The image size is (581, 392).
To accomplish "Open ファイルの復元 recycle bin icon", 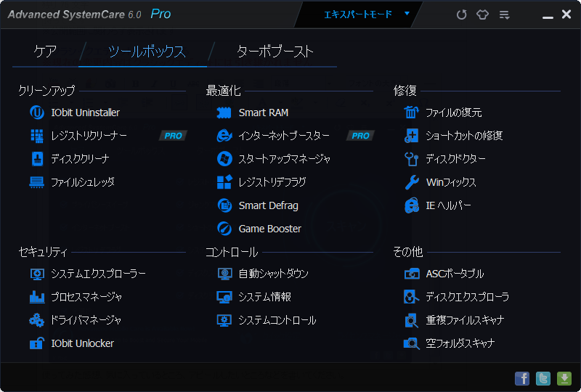I will click(x=411, y=113).
